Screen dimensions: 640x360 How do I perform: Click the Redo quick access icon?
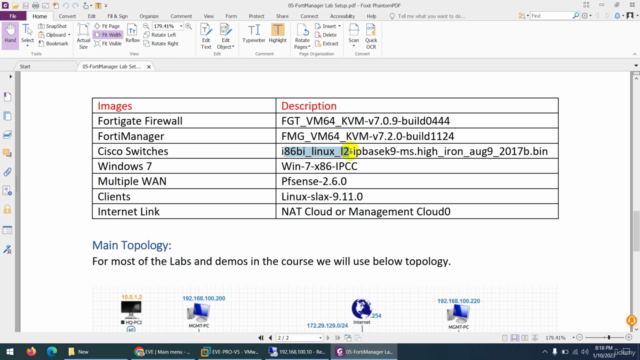[x=76, y=5]
